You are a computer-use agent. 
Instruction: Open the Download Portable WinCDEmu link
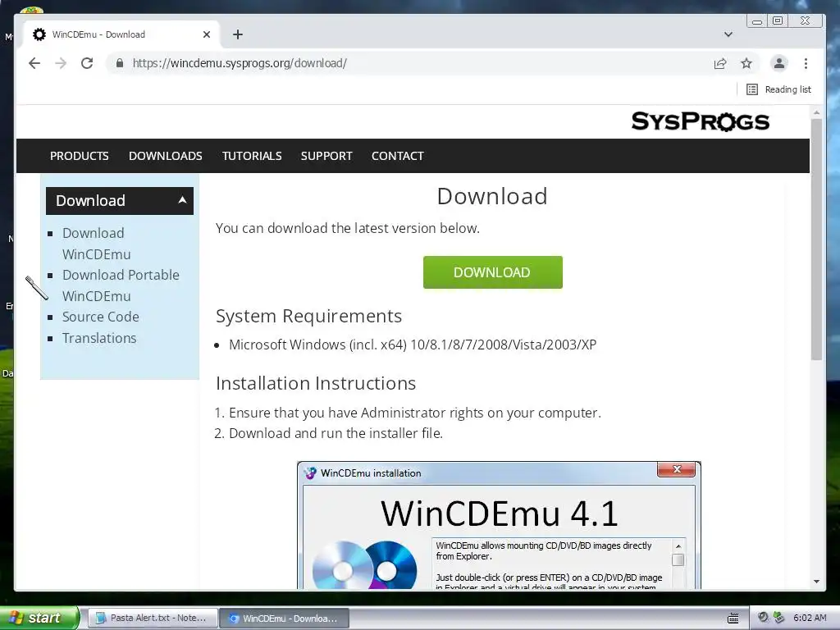coord(121,285)
